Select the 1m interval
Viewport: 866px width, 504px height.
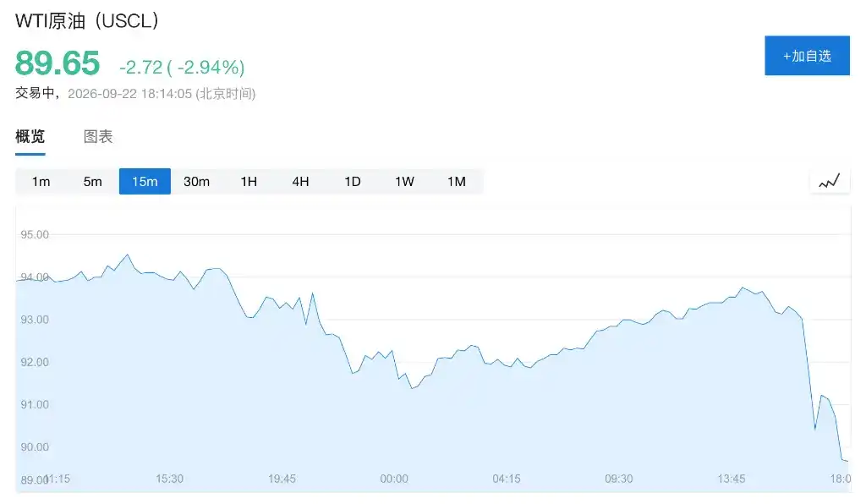pyautogui.click(x=41, y=182)
